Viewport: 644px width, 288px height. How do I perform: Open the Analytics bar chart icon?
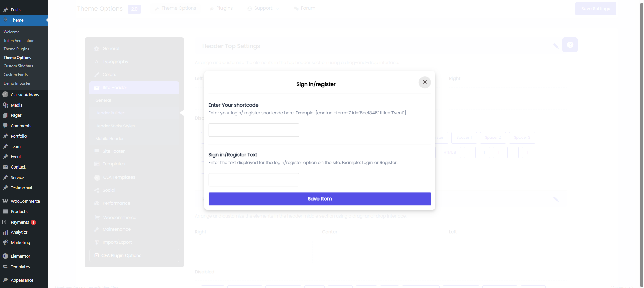5,232
